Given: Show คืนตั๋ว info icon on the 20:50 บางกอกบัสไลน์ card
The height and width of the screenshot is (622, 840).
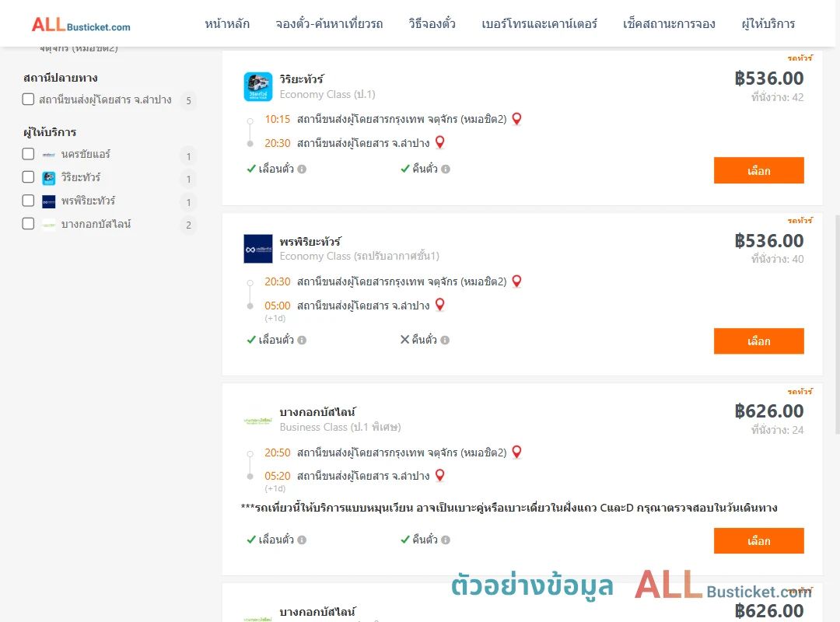Looking at the screenshot, I should pyautogui.click(x=446, y=540).
